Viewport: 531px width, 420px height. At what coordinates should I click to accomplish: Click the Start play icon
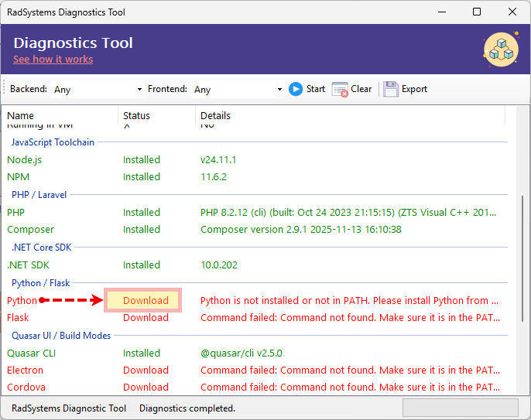[x=296, y=89]
